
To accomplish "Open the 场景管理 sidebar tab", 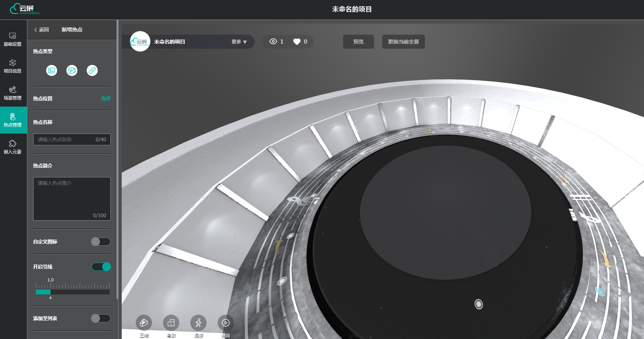I will [13, 93].
